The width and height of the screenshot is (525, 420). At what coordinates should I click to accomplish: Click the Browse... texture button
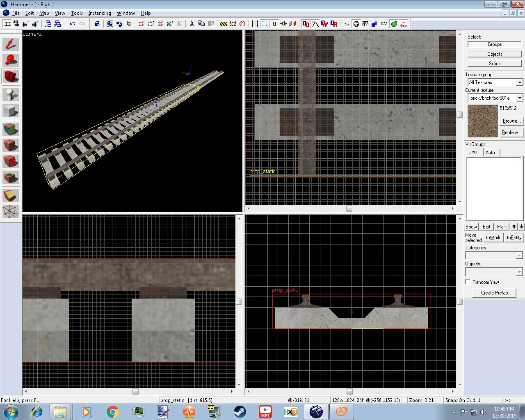coord(511,121)
